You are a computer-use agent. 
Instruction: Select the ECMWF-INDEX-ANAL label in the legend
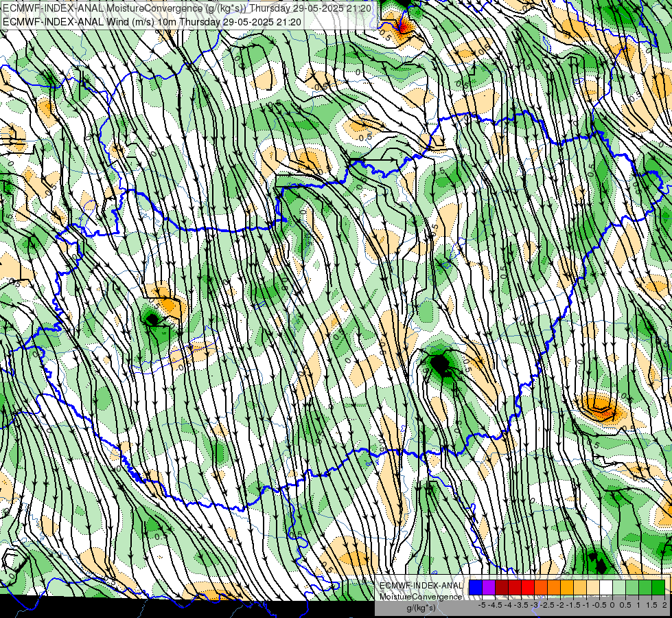(421, 586)
